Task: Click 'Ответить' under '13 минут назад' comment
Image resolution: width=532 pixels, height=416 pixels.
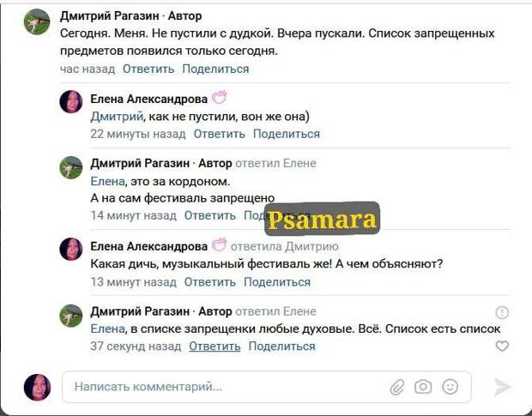Action: click(x=209, y=282)
